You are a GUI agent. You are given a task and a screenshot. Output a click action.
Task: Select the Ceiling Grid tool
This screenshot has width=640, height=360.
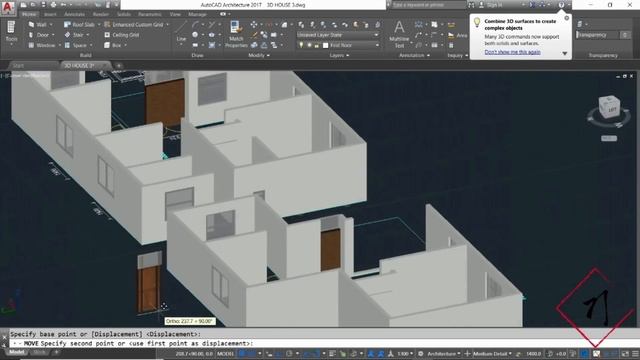(122, 35)
